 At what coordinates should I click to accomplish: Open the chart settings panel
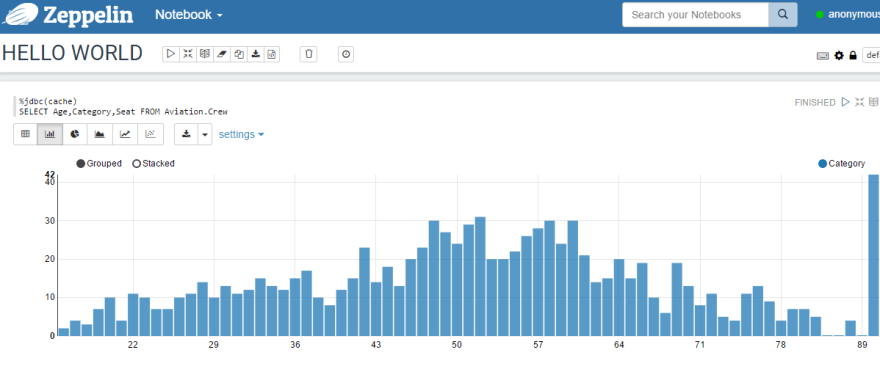[x=241, y=134]
